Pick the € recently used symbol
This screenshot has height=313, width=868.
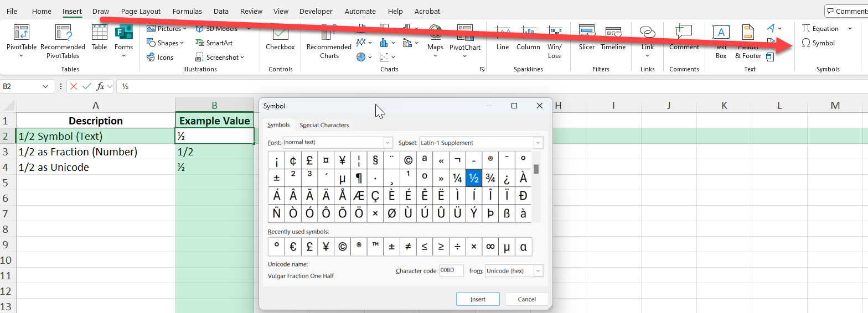(293, 247)
